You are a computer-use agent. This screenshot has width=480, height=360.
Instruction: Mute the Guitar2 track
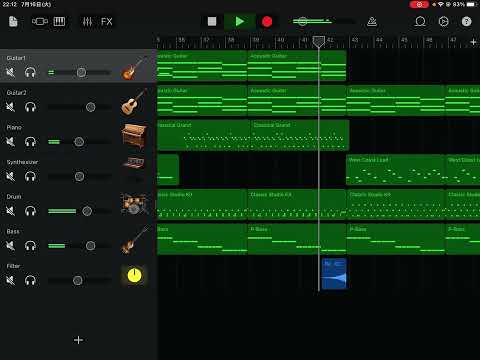[11, 107]
